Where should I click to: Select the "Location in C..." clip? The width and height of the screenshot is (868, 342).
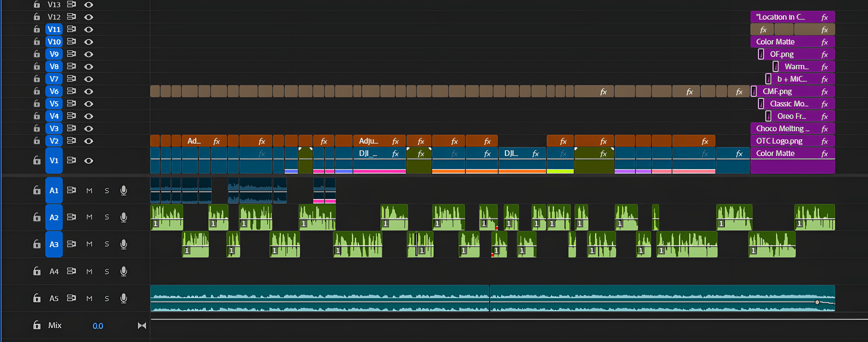(793, 17)
